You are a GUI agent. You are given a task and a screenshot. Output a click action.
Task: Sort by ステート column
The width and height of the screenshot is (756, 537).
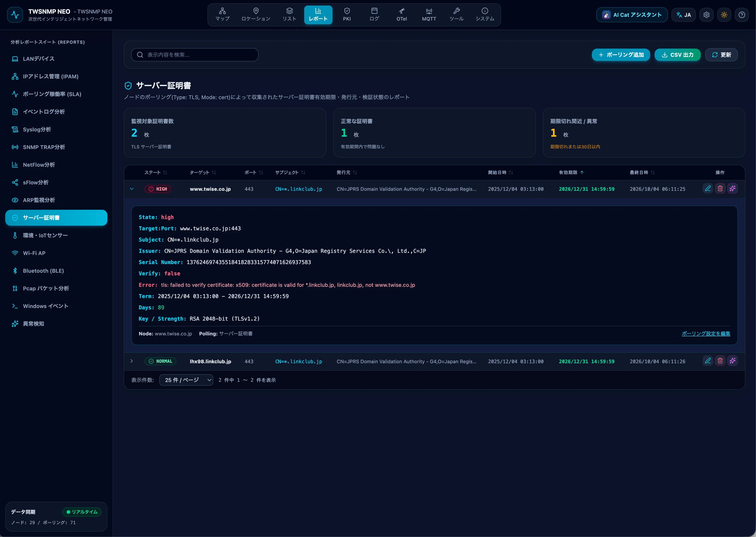[x=156, y=173]
